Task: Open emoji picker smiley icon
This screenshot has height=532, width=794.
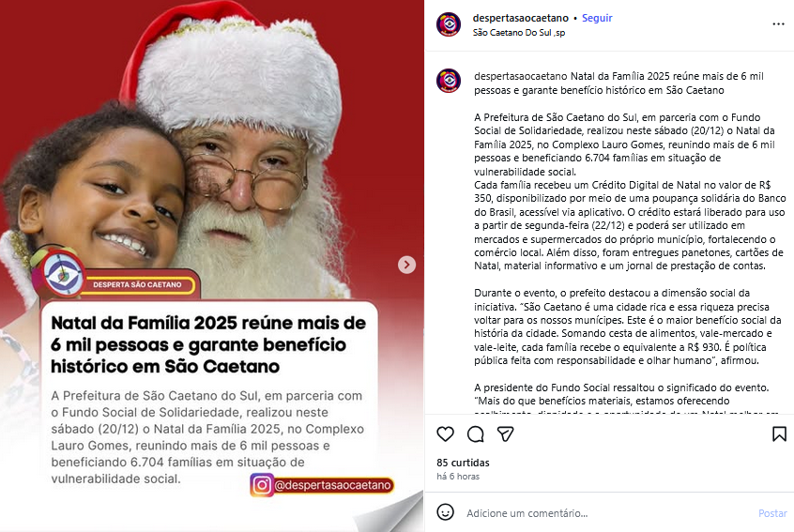Action: [445, 512]
